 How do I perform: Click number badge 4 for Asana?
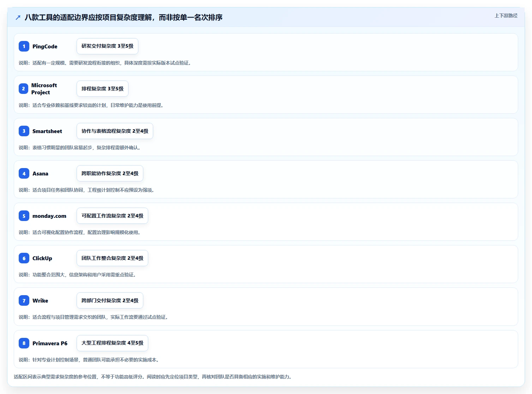click(x=24, y=173)
